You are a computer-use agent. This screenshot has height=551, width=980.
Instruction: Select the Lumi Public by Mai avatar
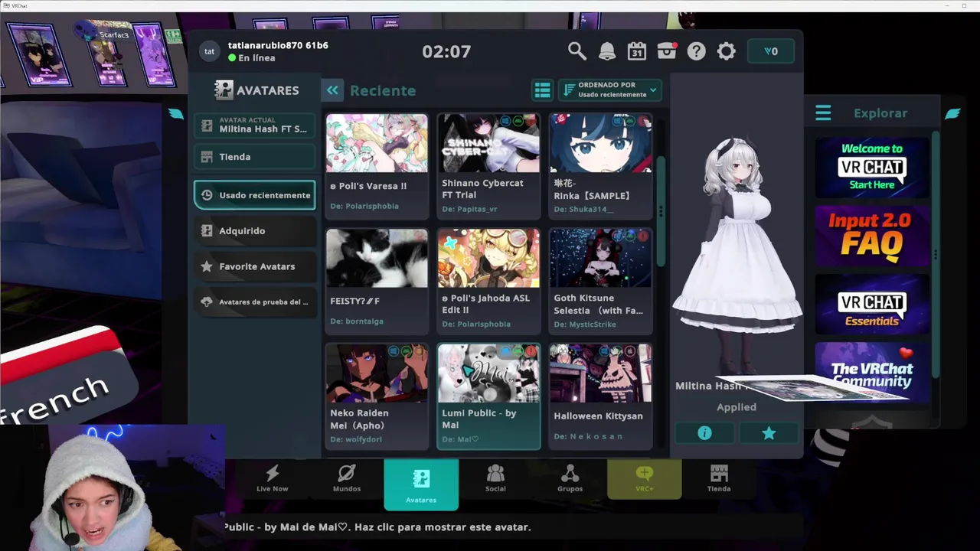(488, 396)
